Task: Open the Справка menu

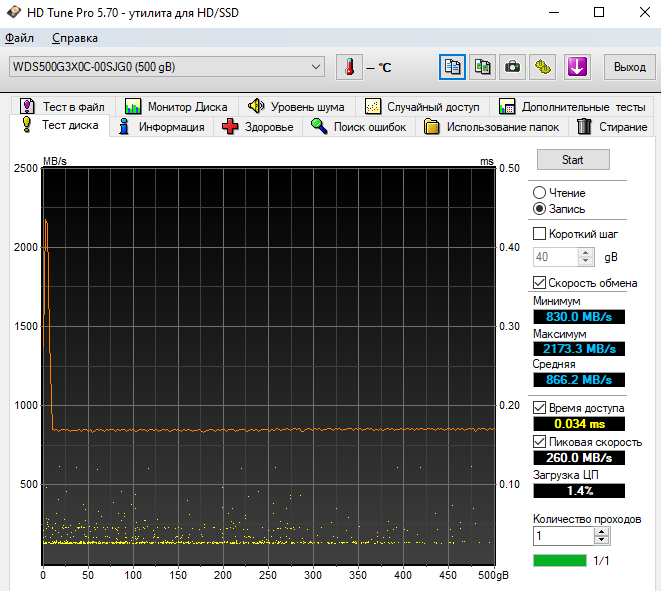Action: coord(74,38)
